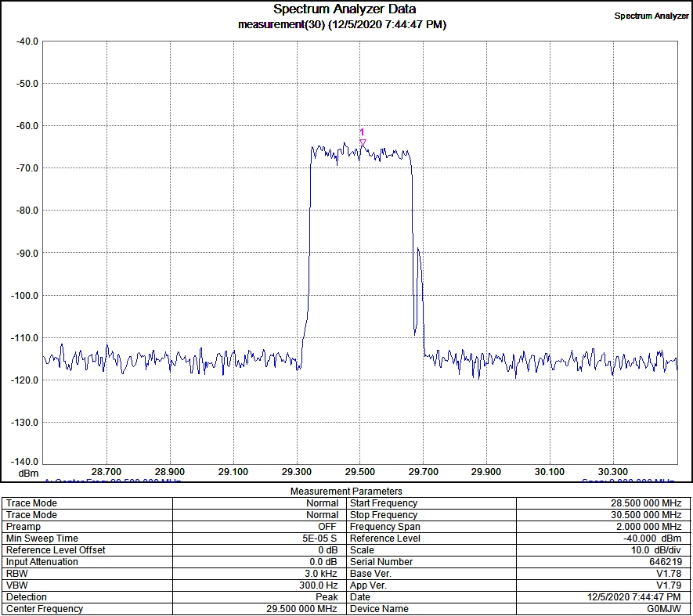This screenshot has height=616, width=693.
Task: Click the "30.300" frequency axis label
Action: [x=613, y=472]
